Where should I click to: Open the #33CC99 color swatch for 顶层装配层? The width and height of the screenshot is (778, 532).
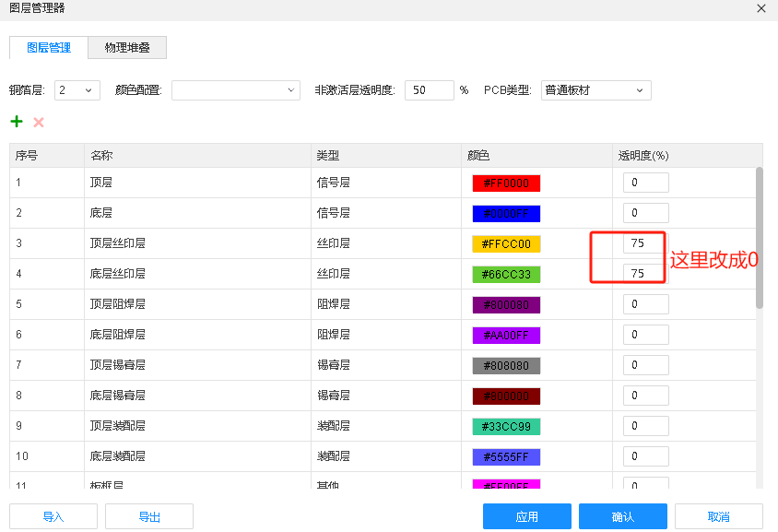(506, 426)
